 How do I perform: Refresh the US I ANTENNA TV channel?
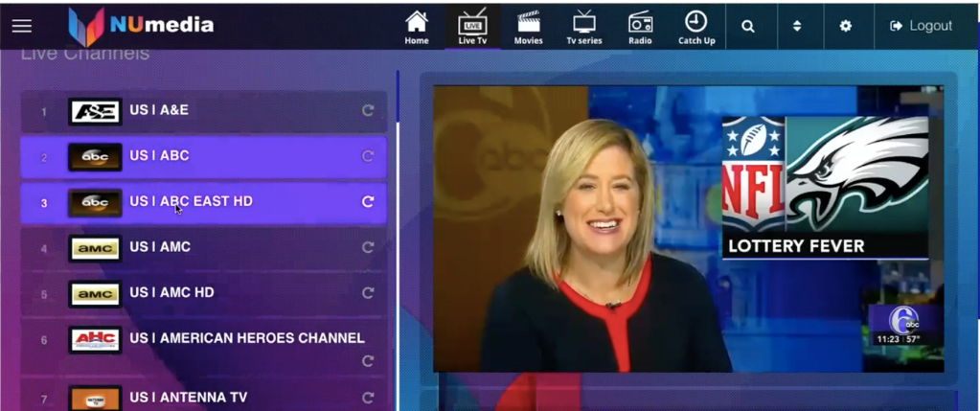pos(368,398)
